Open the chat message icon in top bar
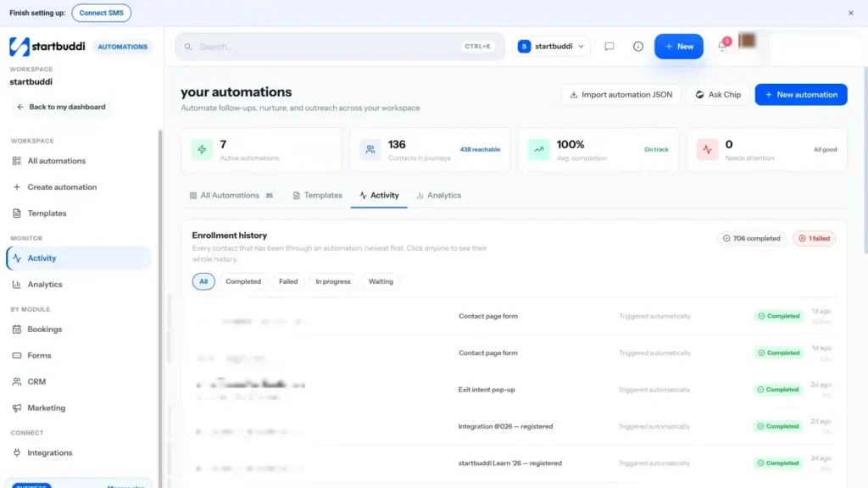 (609, 47)
